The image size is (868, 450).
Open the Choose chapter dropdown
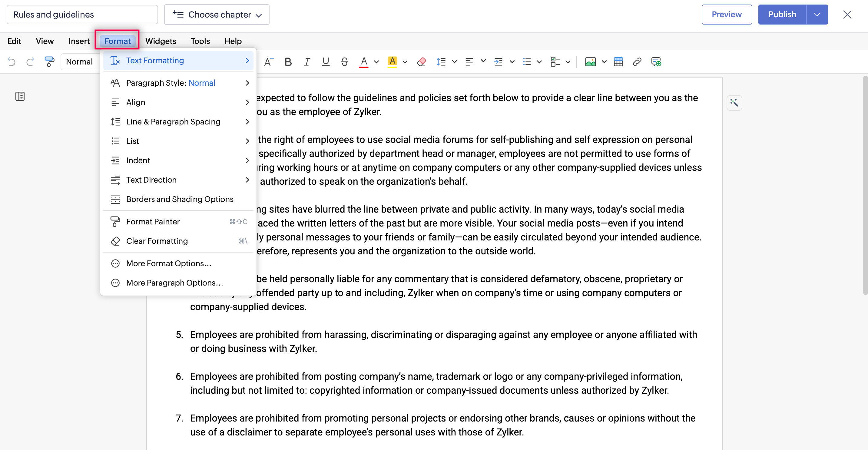pyautogui.click(x=217, y=15)
